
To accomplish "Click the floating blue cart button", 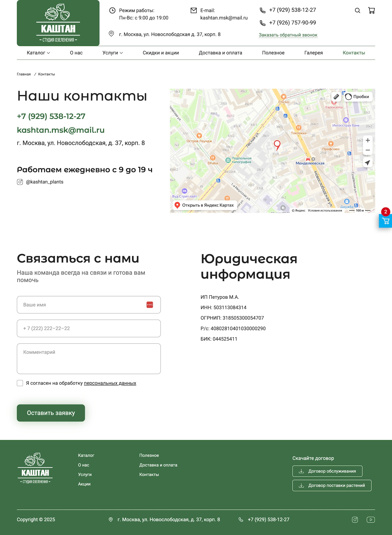I will pyautogui.click(x=385, y=221).
